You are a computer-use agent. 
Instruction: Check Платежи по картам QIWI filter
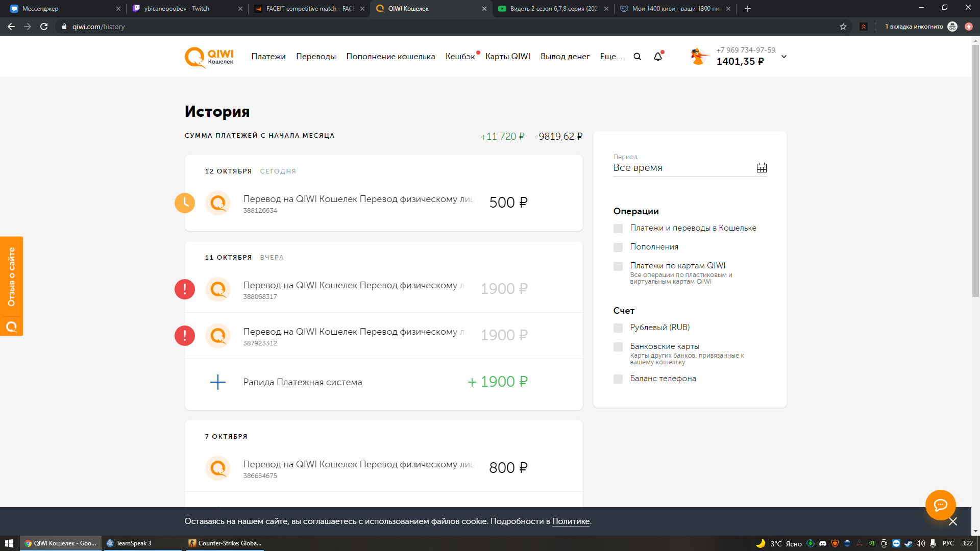(x=618, y=266)
